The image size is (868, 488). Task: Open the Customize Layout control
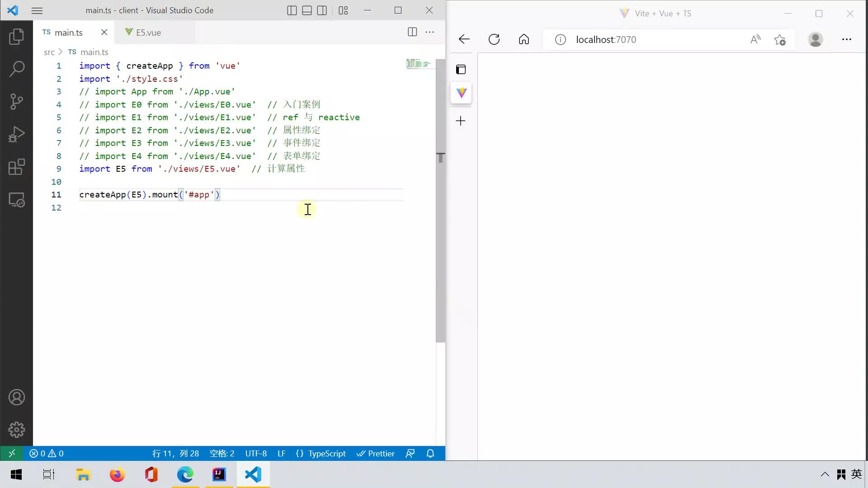point(343,10)
